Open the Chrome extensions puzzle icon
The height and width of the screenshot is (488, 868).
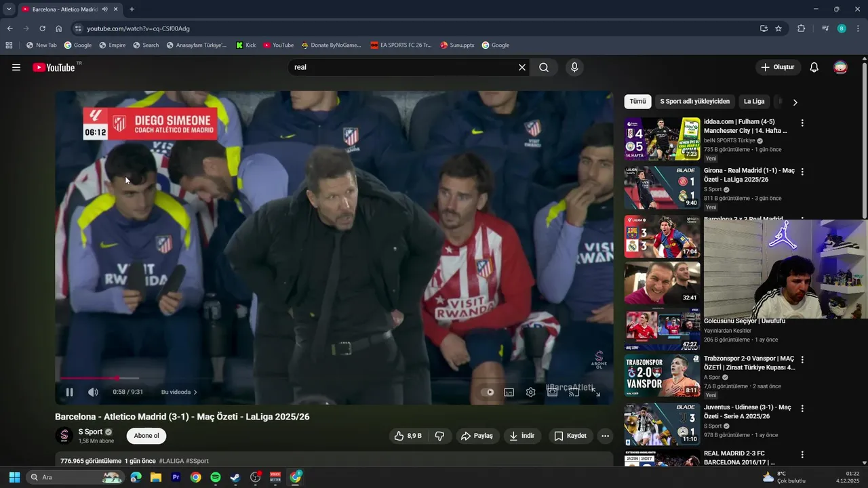[x=801, y=28]
